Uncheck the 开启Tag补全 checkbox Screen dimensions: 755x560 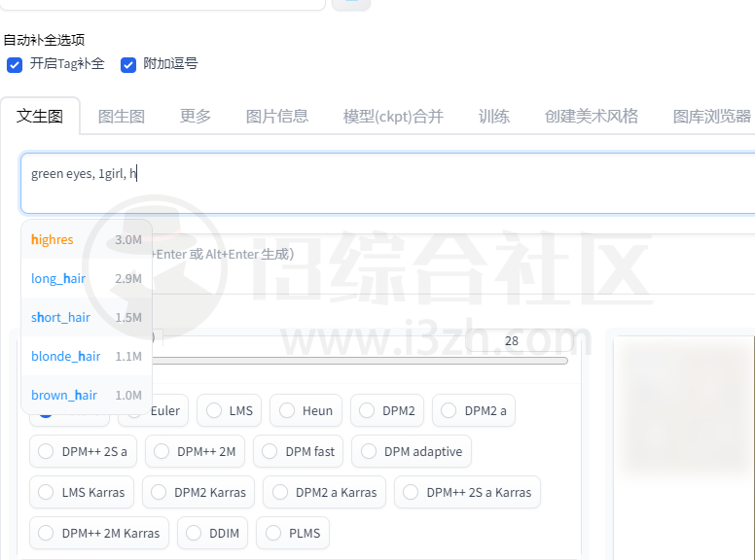pyautogui.click(x=15, y=64)
